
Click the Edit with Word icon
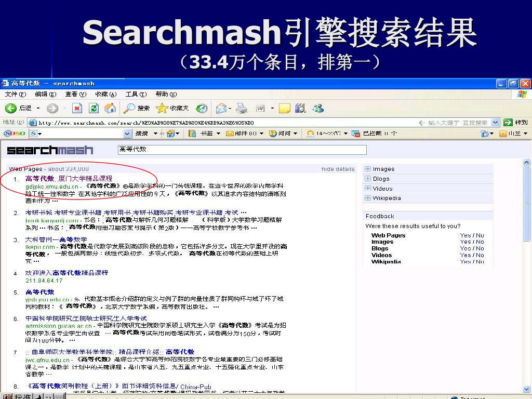pyautogui.click(x=260, y=108)
